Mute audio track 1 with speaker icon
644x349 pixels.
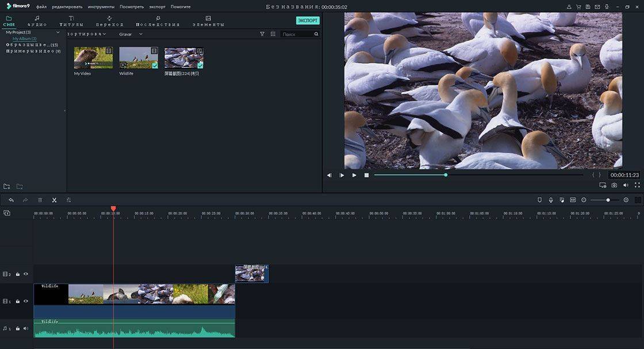pos(26,328)
